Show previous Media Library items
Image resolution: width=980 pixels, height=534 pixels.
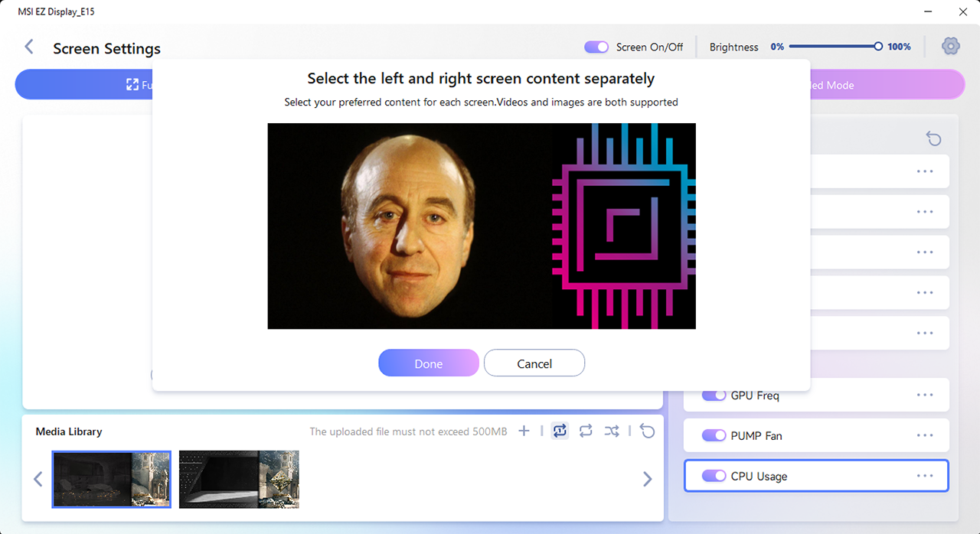click(38, 479)
